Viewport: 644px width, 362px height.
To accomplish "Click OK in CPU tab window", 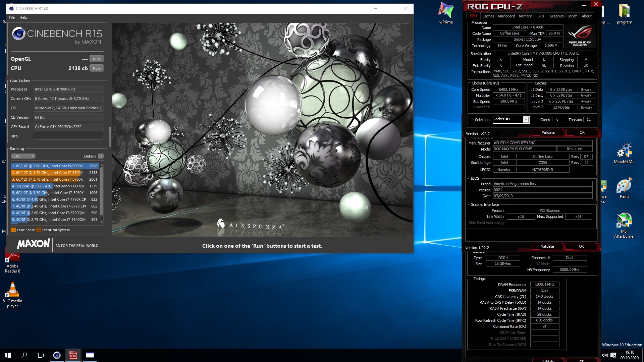I will pyautogui.click(x=582, y=132).
